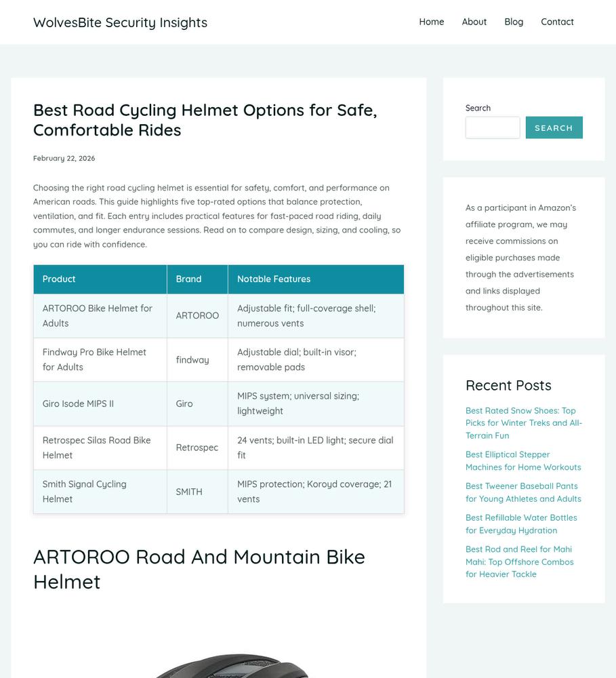Open the Rod and Reel for Mahi Mahi post

point(519,561)
